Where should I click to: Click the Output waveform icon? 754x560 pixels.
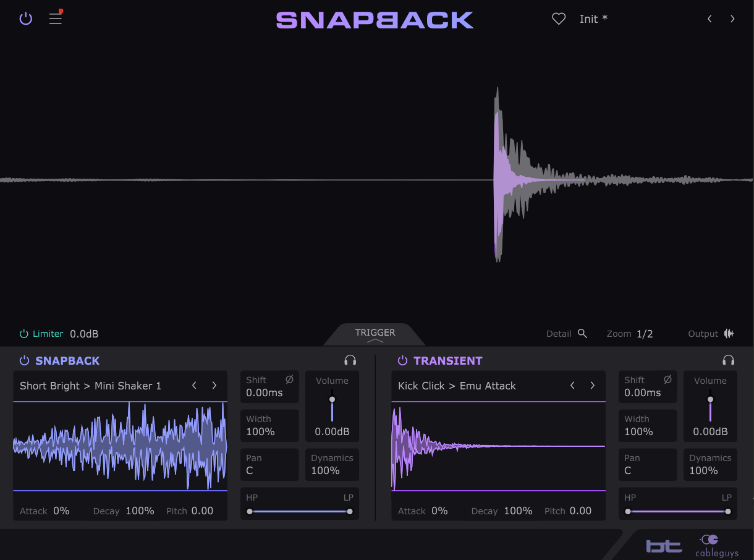coord(729,334)
